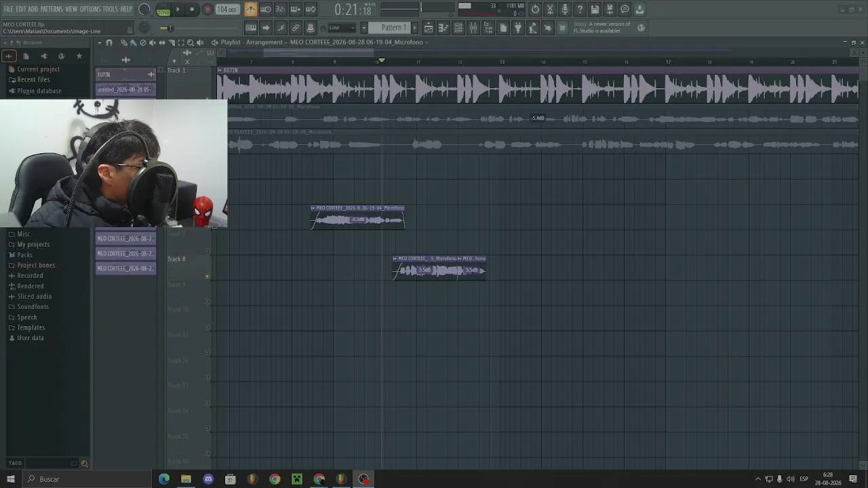Expand the User data folder

click(x=30, y=338)
